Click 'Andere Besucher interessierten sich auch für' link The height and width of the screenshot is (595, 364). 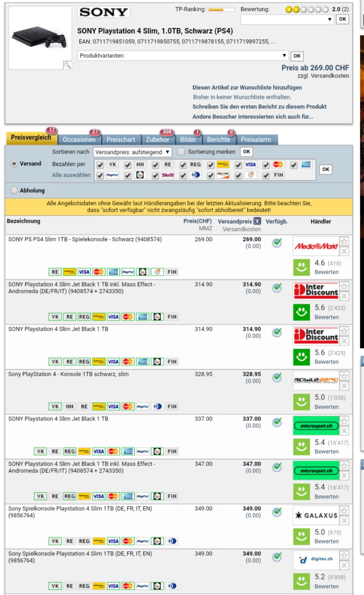[x=253, y=117]
